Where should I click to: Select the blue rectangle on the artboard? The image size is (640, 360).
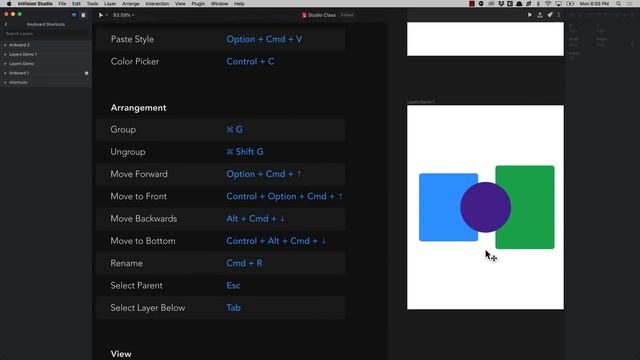pos(440,207)
